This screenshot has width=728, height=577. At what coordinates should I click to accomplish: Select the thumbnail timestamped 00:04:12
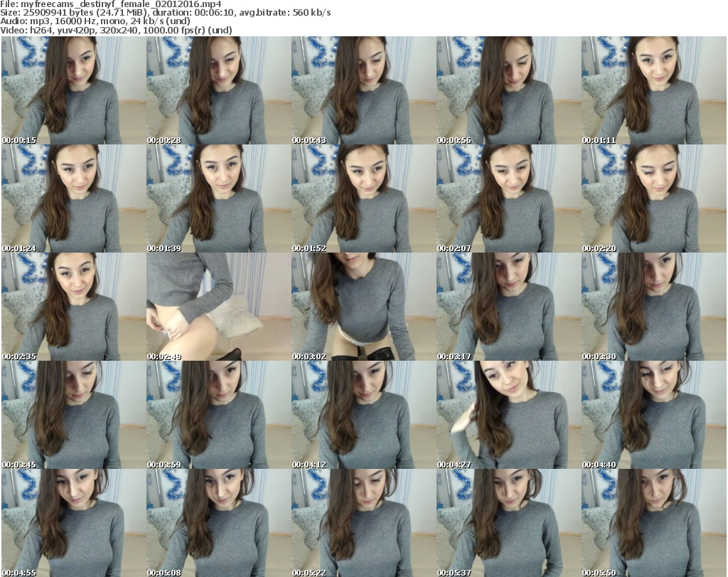point(363,414)
